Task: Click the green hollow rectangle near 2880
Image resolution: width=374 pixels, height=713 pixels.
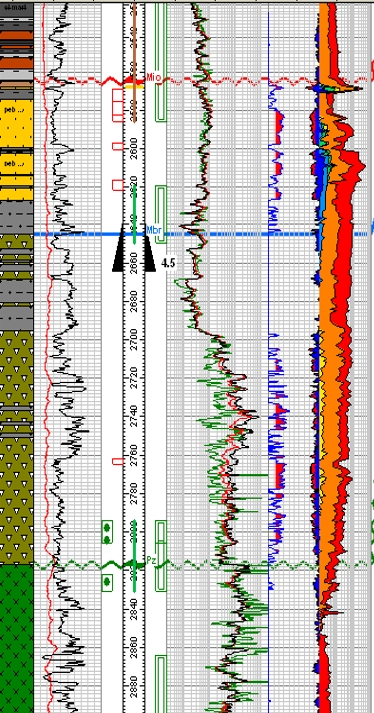Action: pos(161,684)
